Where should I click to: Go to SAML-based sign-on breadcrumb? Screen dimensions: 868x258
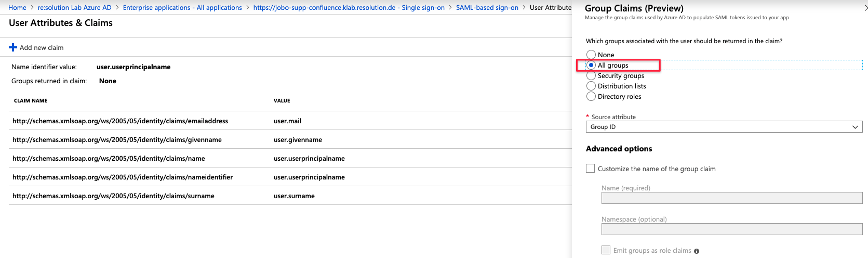[x=487, y=8]
